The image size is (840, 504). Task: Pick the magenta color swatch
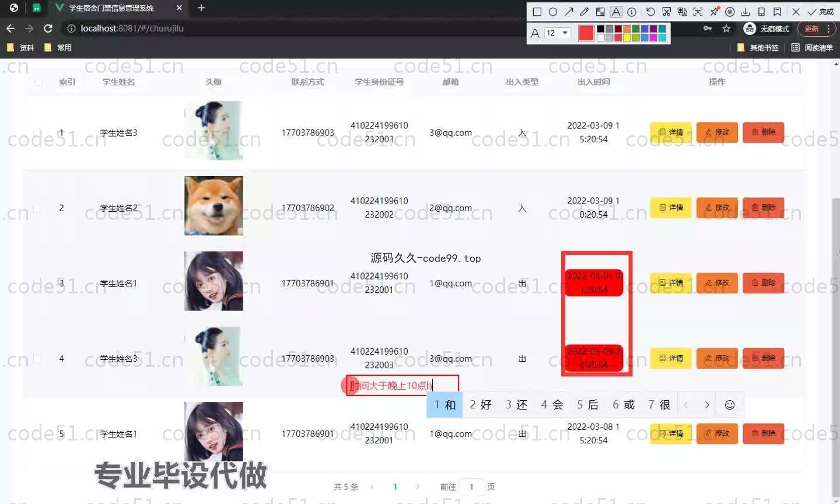coord(653,37)
